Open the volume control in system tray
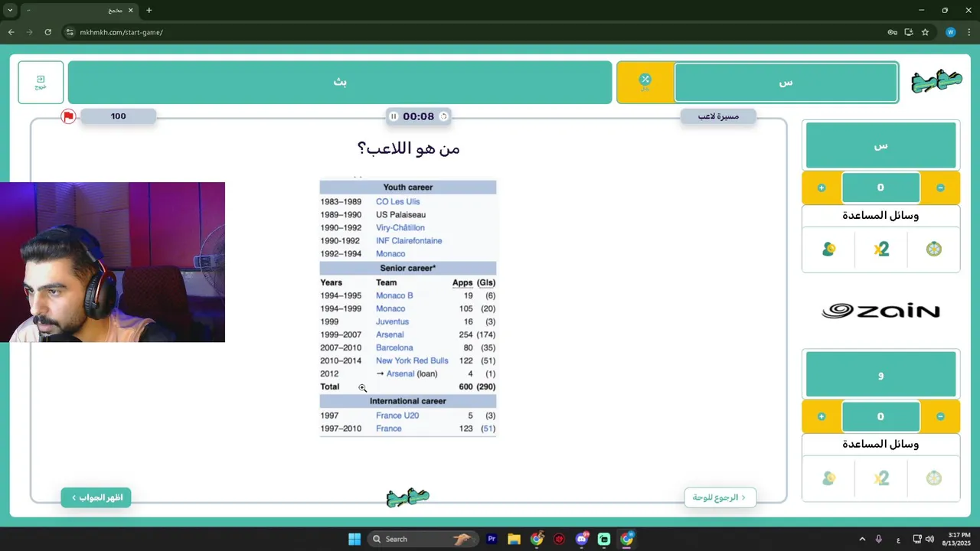Image resolution: width=980 pixels, height=551 pixels. coord(929,539)
